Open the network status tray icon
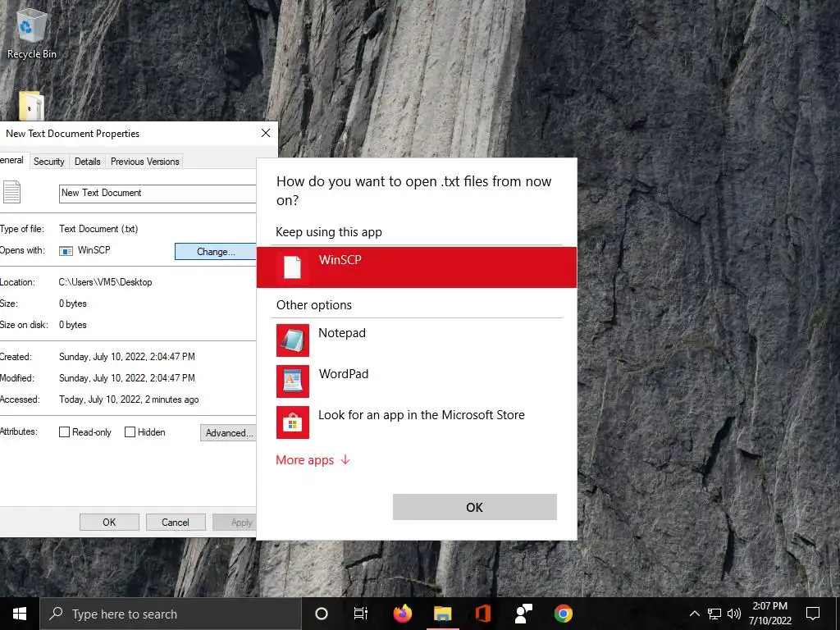This screenshot has width=840, height=630. click(714, 614)
